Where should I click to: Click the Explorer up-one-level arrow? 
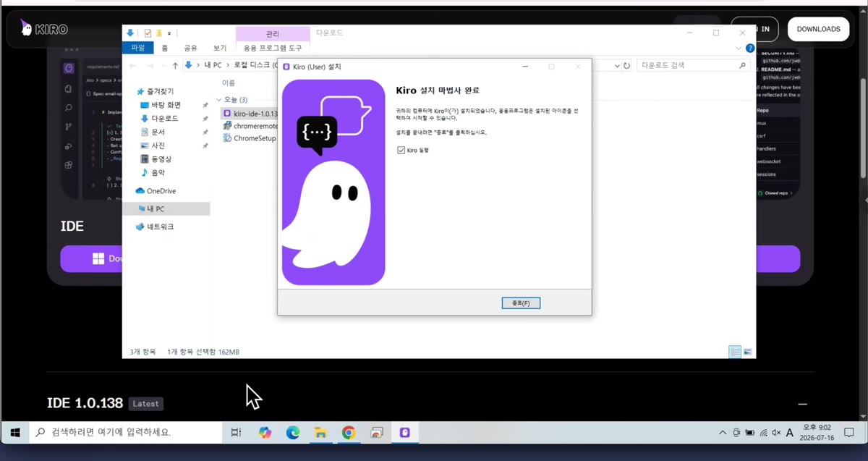[x=175, y=65]
